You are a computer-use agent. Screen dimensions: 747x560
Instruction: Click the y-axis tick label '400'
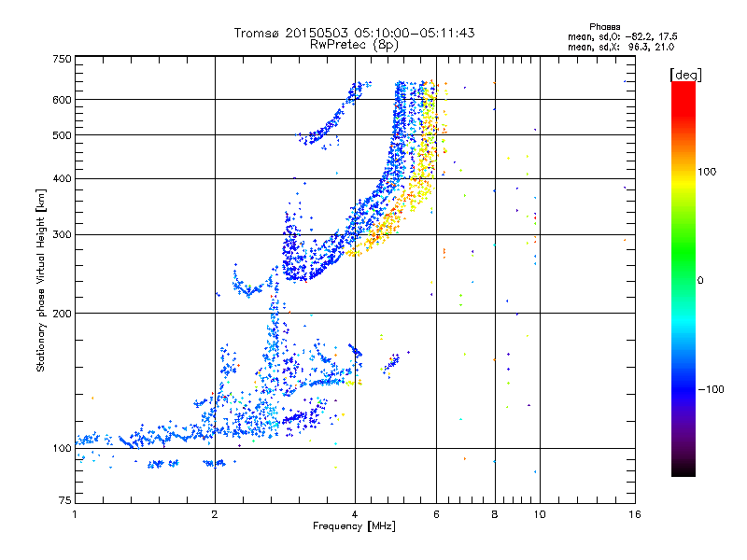pos(62,178)
